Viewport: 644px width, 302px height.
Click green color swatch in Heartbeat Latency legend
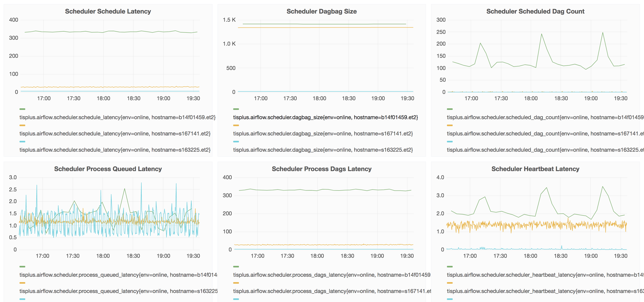450,267
